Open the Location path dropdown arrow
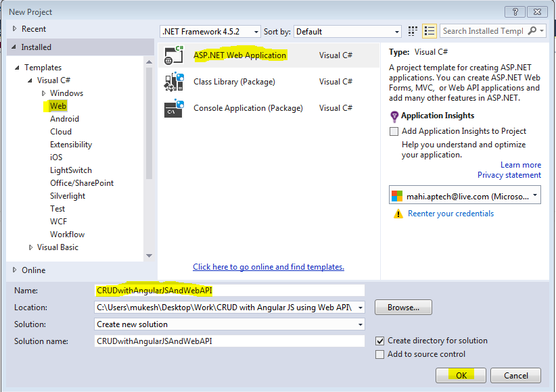 point(361,308)
